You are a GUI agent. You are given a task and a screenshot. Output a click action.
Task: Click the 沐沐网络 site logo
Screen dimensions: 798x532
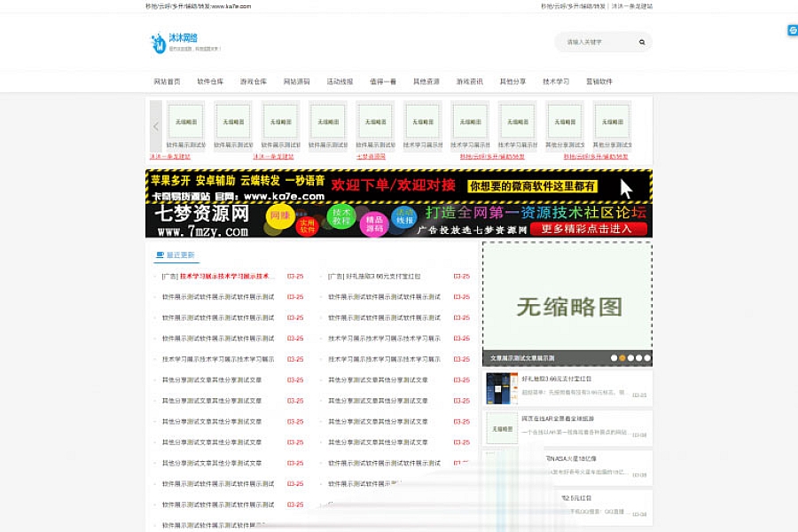[185, 43]
